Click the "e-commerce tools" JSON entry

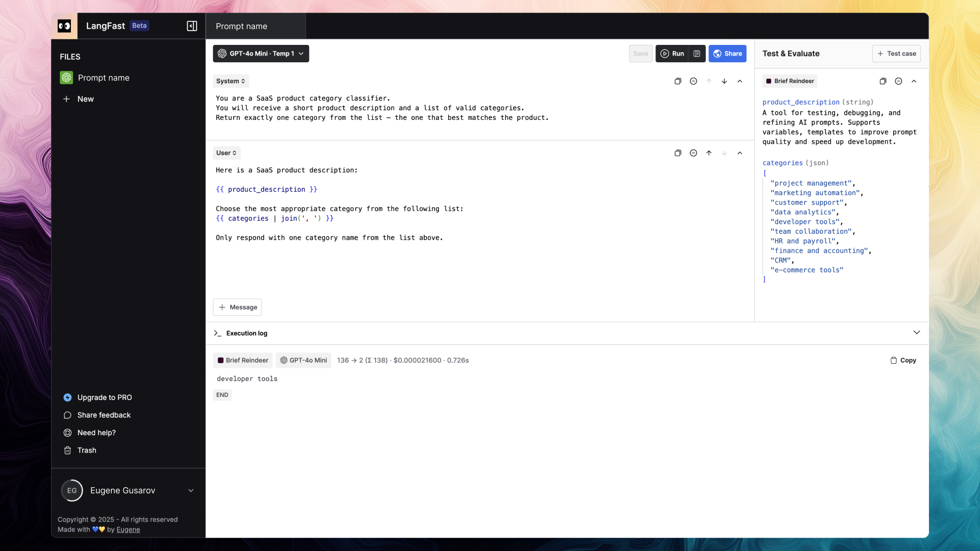(806, 270)
